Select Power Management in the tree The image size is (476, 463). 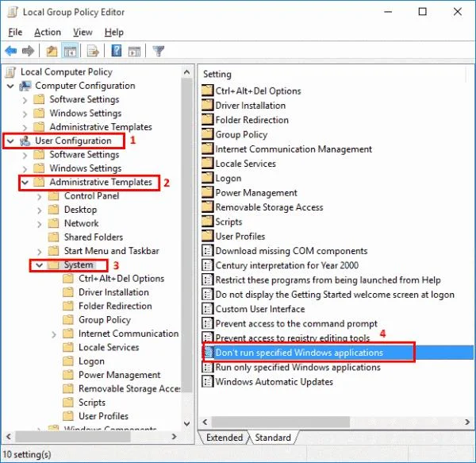119,375
